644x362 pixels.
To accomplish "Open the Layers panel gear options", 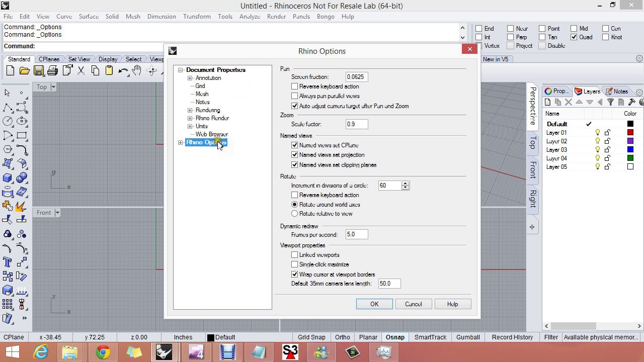I will [x=639, y=92].
